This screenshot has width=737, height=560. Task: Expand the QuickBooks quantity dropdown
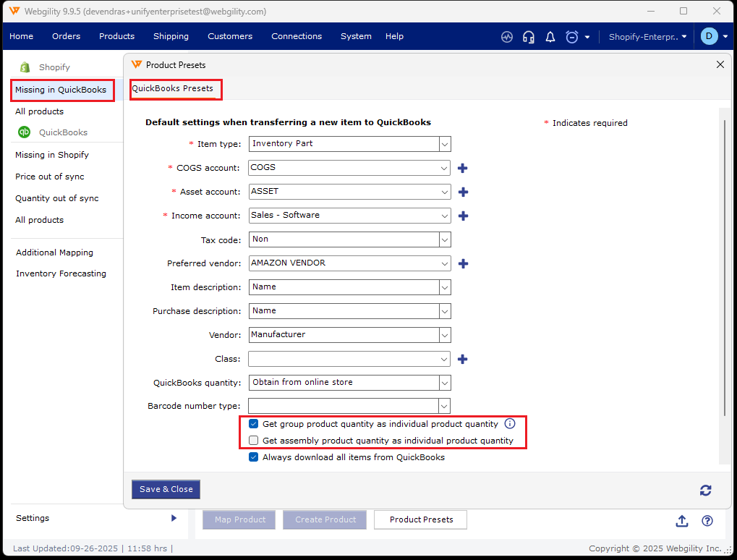[x=444, y=383]
